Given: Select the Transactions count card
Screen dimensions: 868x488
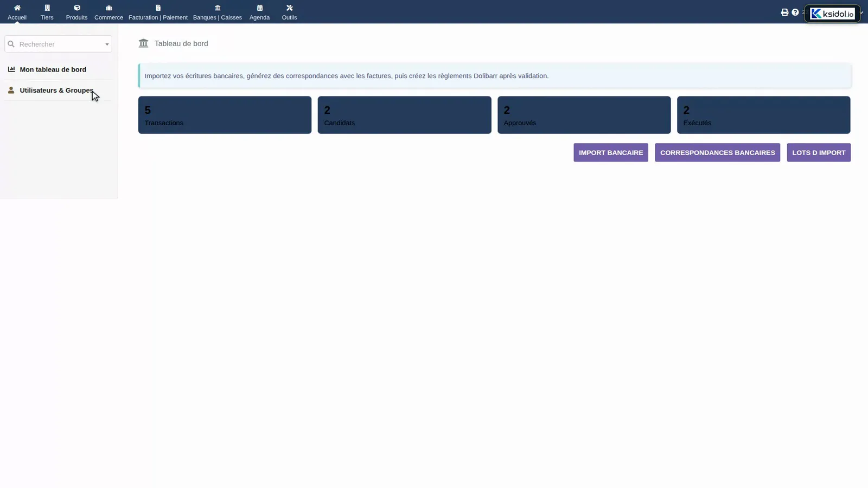Looking at the screenshot, I should (225, 115).
